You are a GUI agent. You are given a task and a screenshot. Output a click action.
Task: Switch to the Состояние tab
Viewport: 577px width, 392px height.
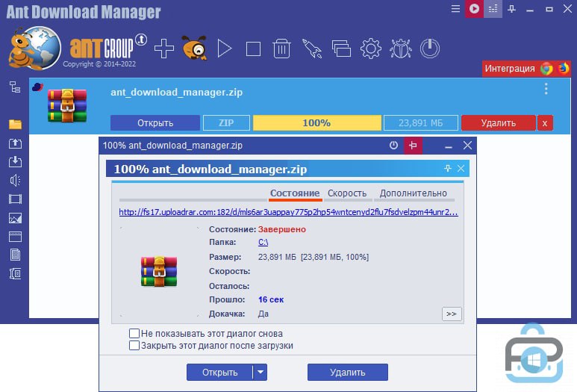point(295,193)
